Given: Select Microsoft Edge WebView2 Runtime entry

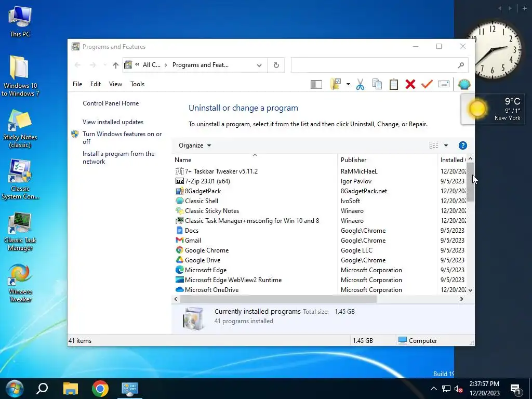Looking at the screenshot, I should coord(319,280).
